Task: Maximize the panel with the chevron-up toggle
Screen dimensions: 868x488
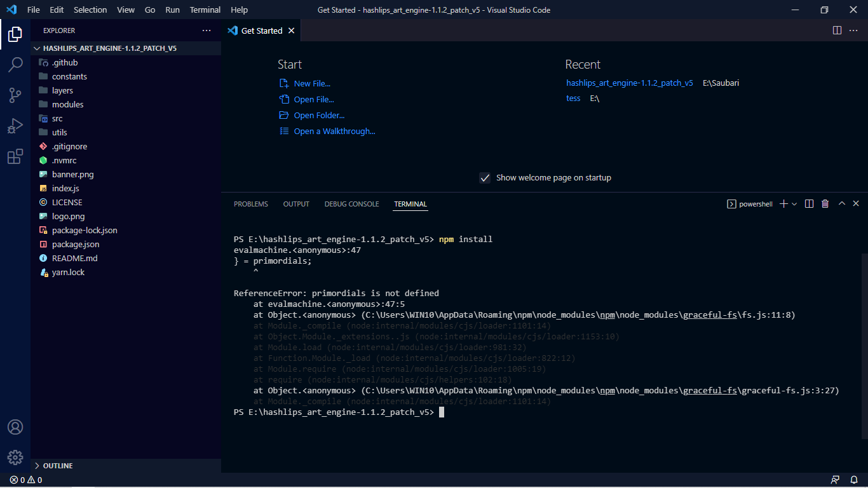Action: coord(841,203)
